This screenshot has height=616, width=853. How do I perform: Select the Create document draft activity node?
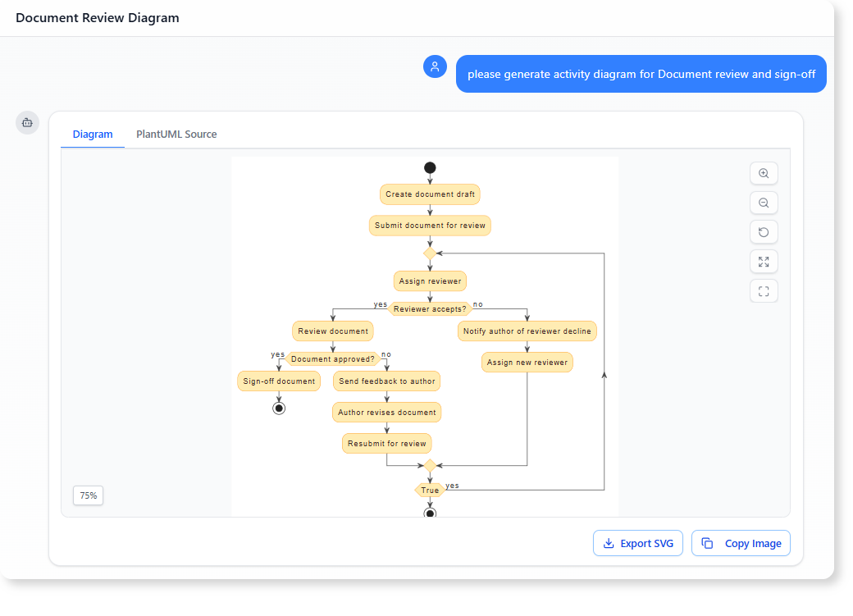(430, 194)
